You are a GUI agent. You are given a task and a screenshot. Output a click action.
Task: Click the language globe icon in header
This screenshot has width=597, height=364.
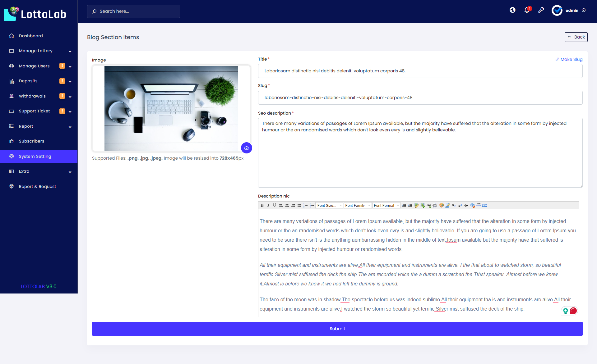[x=512, y=10]
